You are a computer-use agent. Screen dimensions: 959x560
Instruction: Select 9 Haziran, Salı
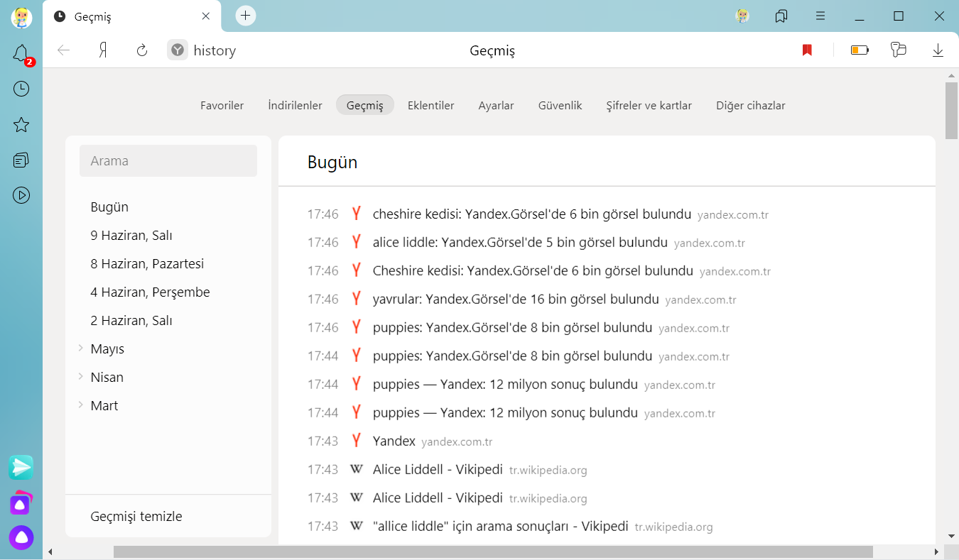[131, 235]
